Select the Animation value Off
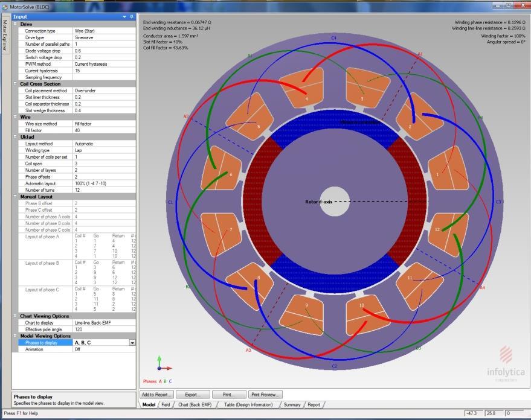 click(104, 349)
